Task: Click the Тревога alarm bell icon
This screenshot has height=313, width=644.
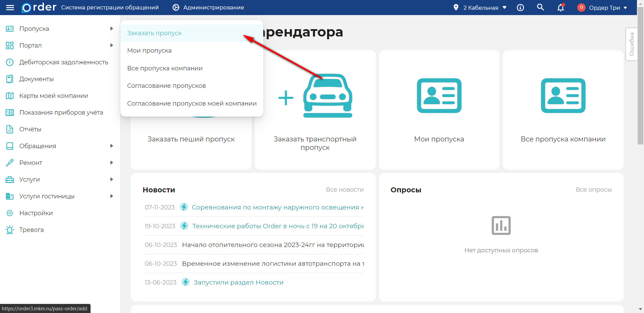Action: (9, 230)
